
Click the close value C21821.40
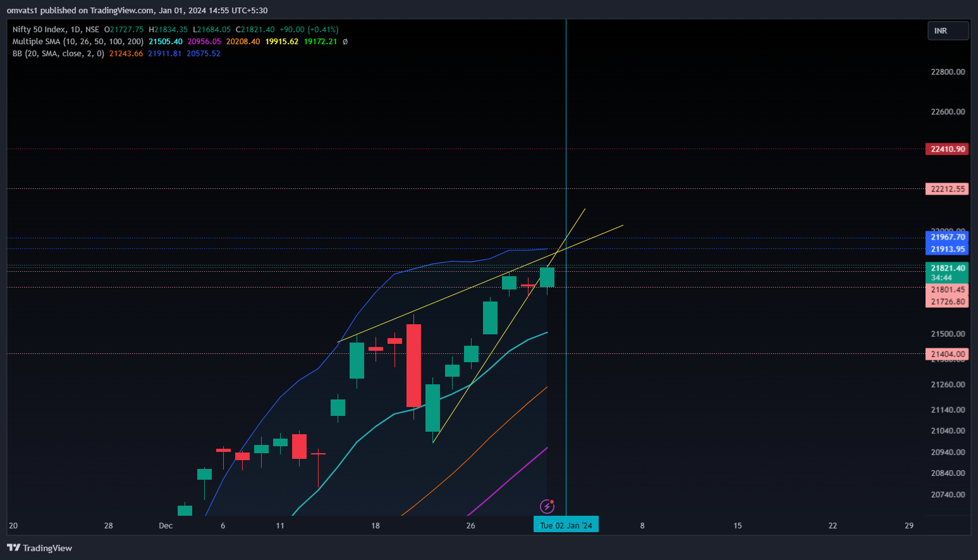point(255,30)
